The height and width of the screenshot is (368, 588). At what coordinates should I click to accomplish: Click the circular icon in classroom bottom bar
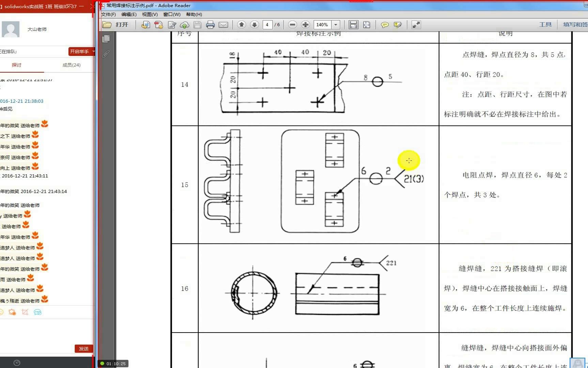(17, 363)
